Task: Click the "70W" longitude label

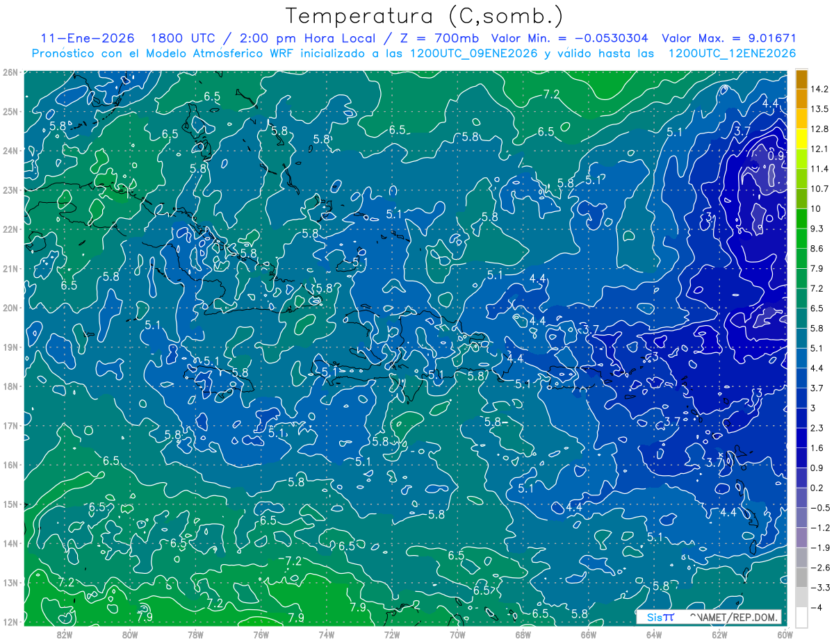Action: click(457, 634)
